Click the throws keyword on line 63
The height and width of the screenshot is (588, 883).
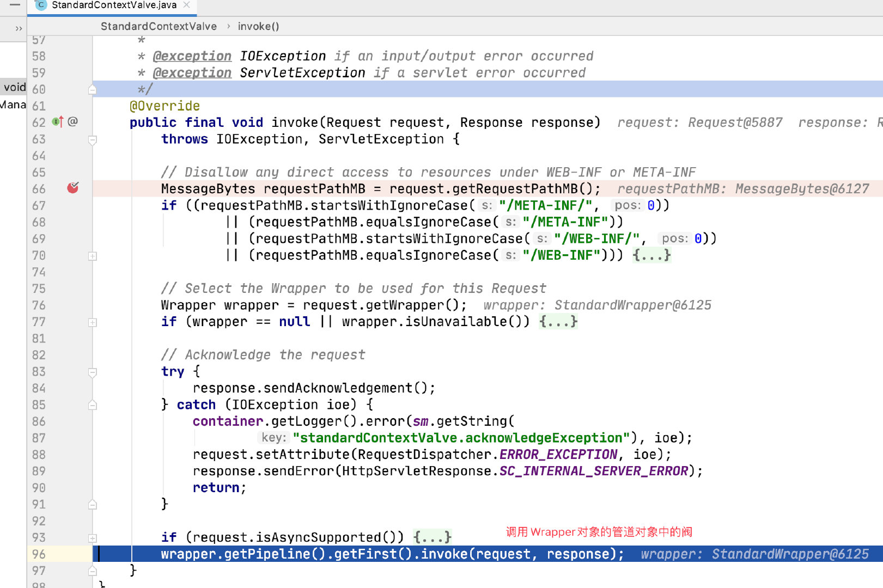coord(185,139)
